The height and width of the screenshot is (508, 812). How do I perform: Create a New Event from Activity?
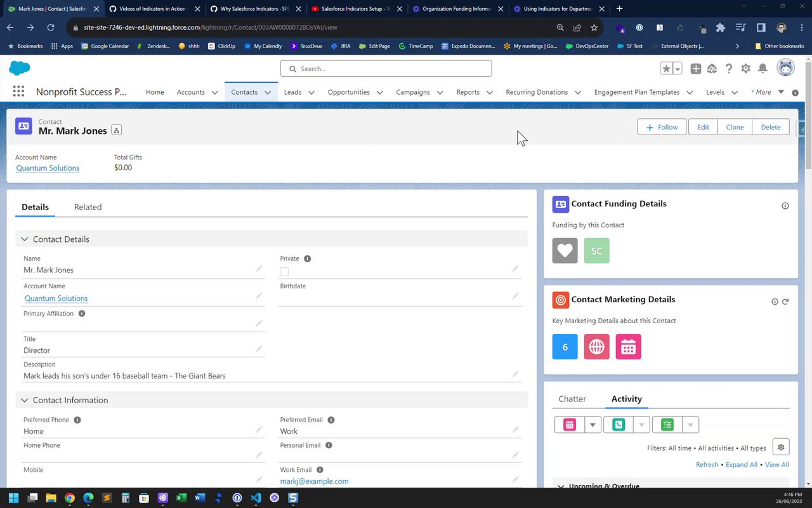coord(570,425)
